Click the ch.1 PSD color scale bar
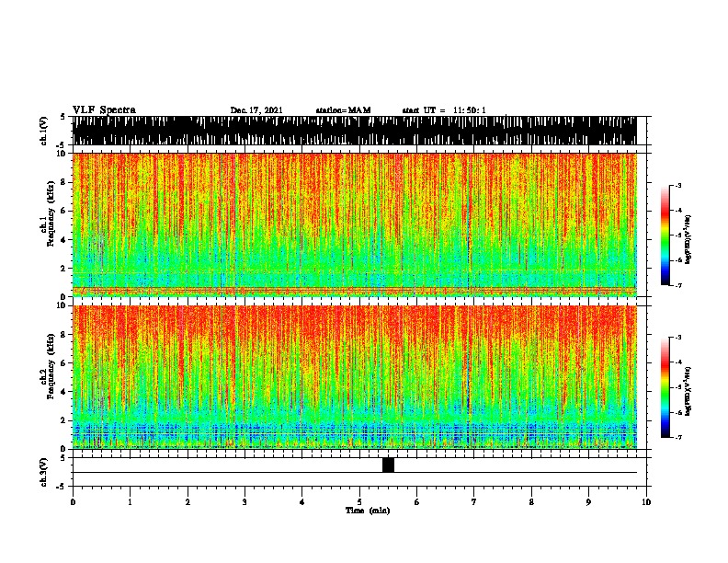The height and width of the screenshot is (563, 728). pos(665,236)
